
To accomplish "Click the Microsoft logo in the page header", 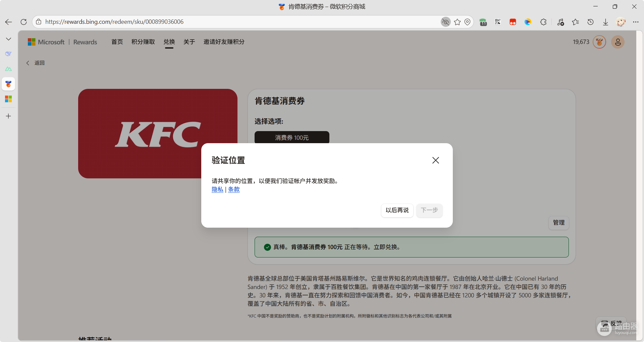I will click(46, 42).
